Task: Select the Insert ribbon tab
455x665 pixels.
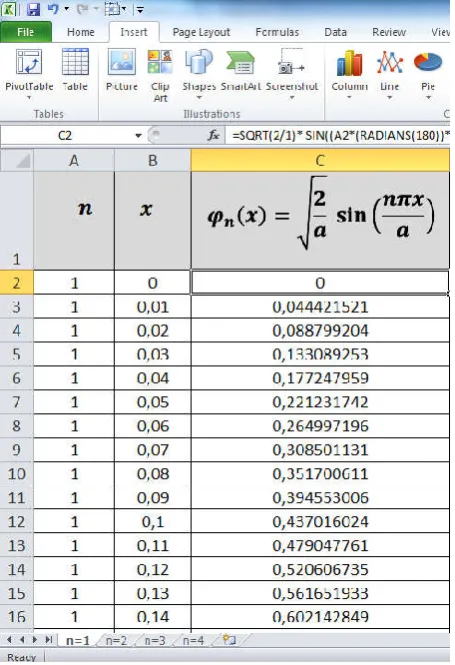Action: [134, 32]
